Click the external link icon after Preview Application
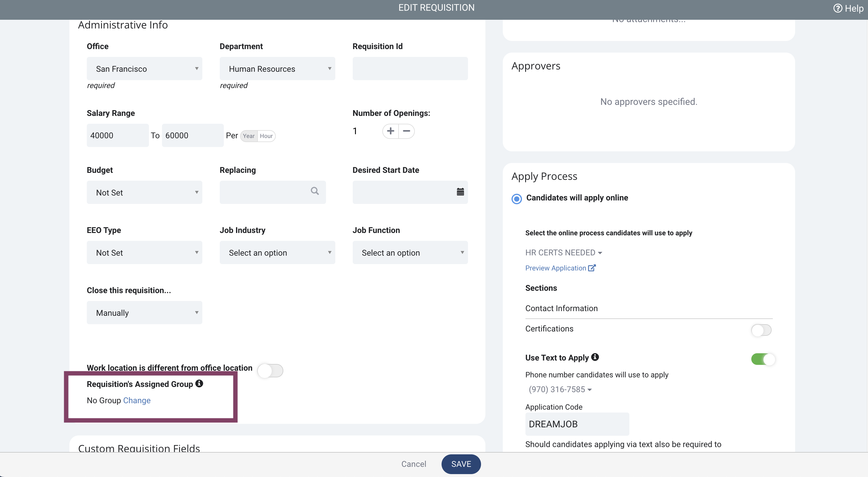Screen dimensions: 868x477 (x=592, y=268)
